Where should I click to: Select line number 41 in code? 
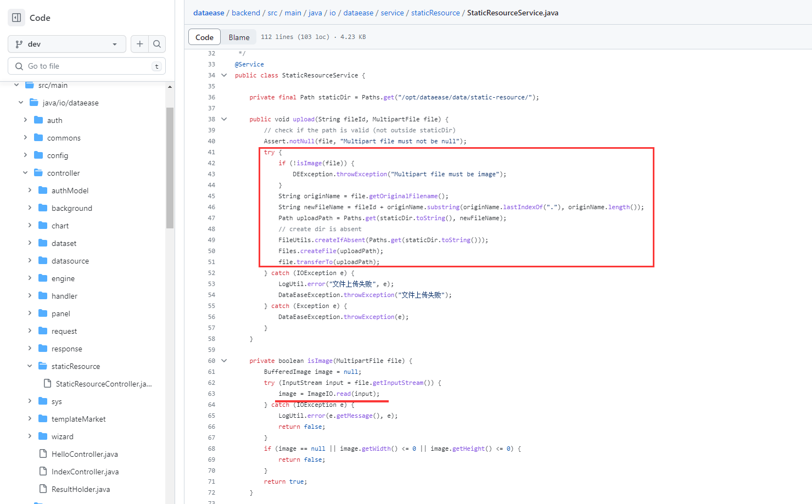211,152
